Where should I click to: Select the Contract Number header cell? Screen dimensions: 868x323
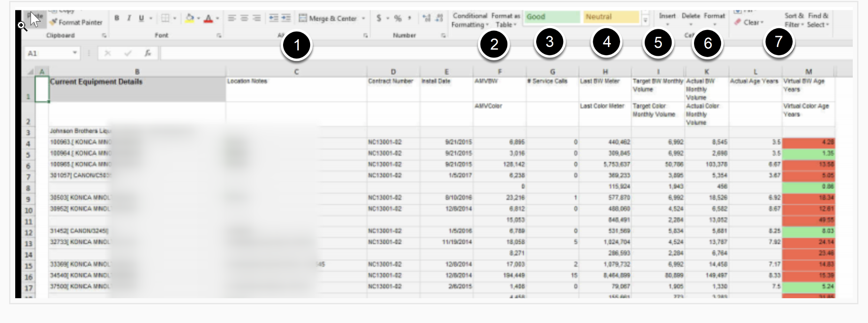[x=393, y=90]
